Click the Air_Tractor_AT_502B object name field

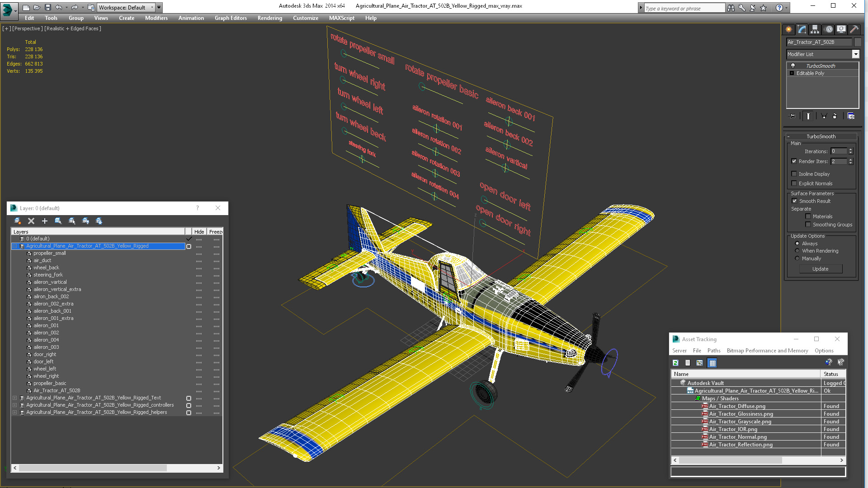click(819, 42)
